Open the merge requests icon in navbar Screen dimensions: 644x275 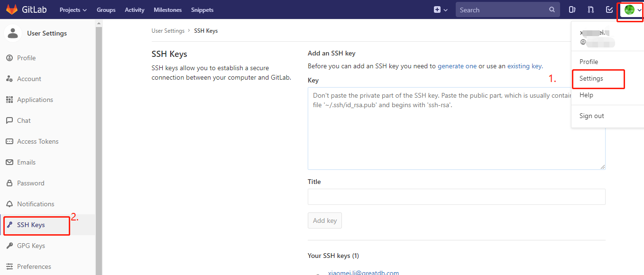(x=590, y=9)
